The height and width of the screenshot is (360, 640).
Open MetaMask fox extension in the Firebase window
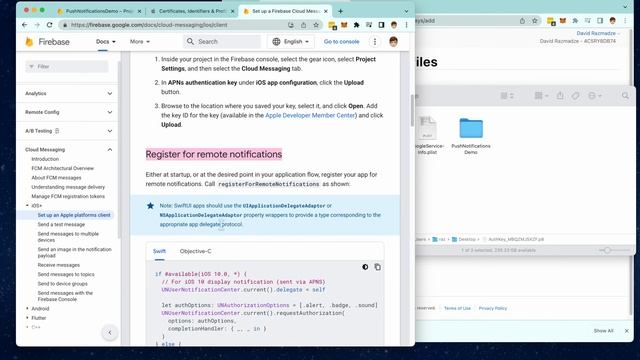[344, 25]
